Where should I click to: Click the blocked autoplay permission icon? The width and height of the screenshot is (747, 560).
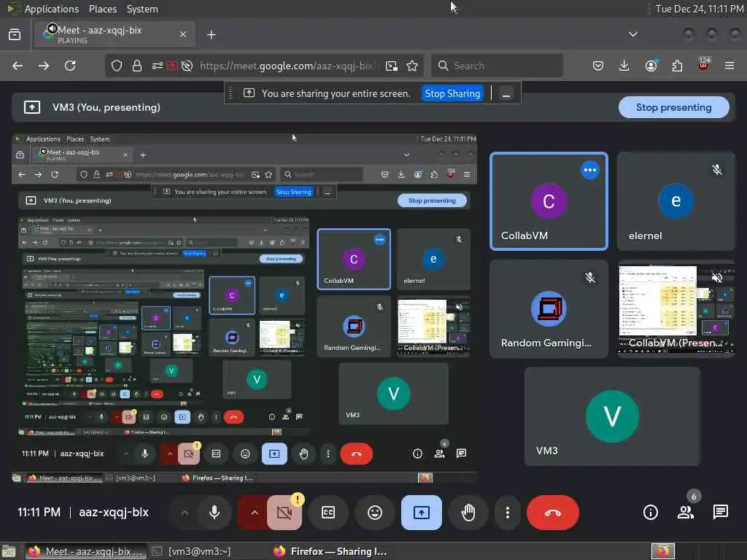(x=187, y=66)
